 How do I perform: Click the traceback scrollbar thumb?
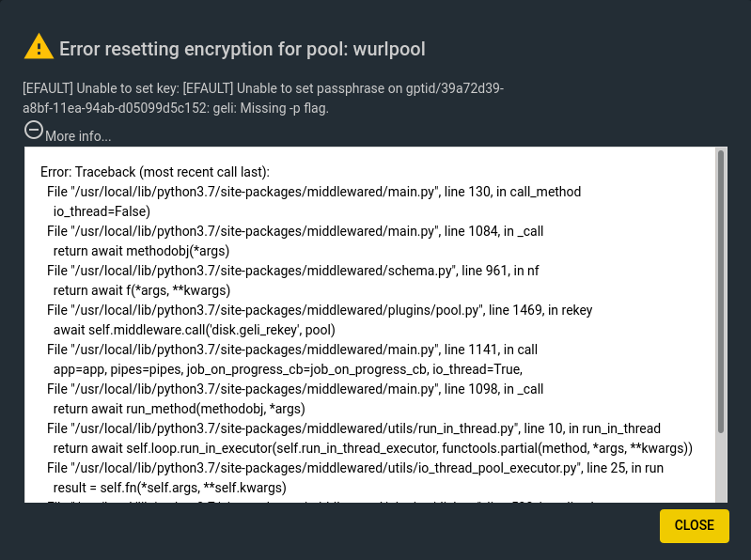[x=721, y=292]
